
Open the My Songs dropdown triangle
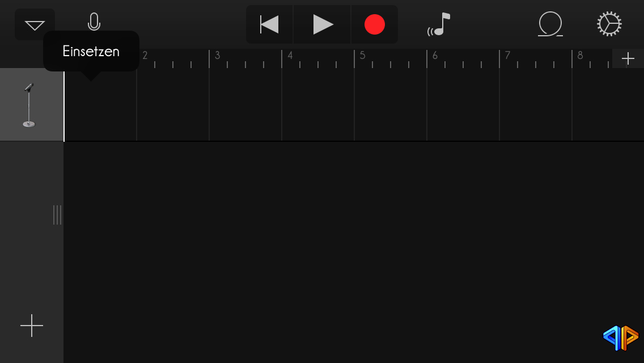[x=35, y=24]
